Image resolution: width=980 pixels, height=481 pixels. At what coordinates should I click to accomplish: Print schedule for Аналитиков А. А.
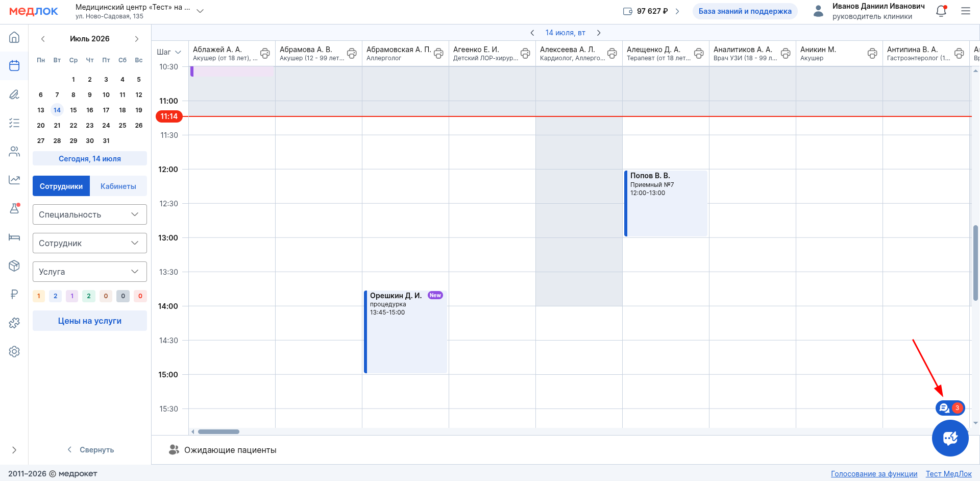[x=786, y=53]
